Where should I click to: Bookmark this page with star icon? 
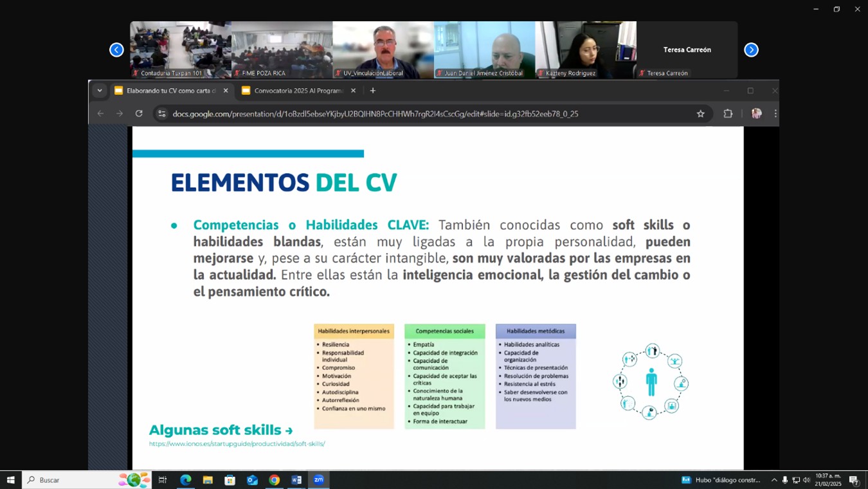(700, 114)
